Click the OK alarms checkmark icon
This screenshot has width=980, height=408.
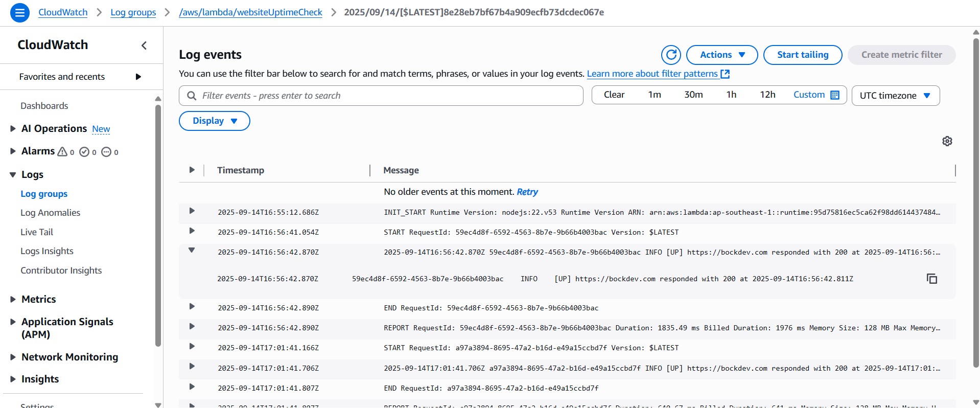[85, 152]
